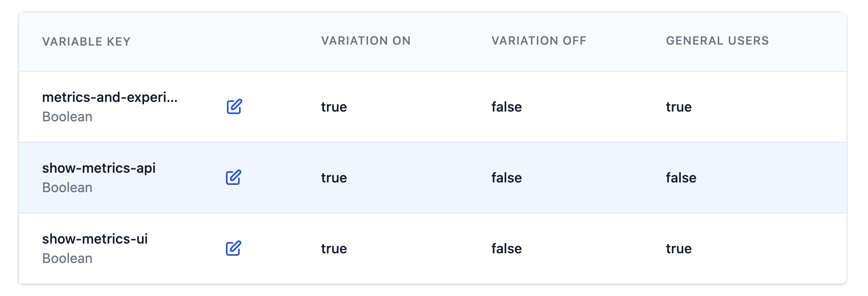Click the General Users false value for show-metrics-api

681,178
